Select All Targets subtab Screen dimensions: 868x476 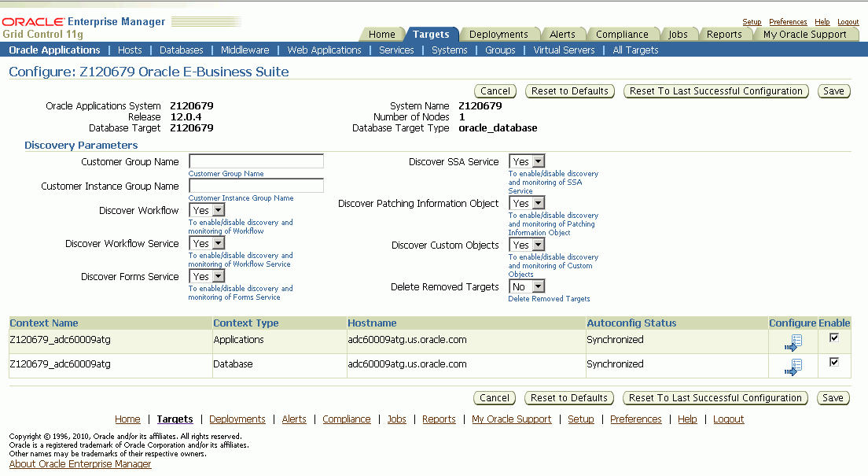click(635, 50)
